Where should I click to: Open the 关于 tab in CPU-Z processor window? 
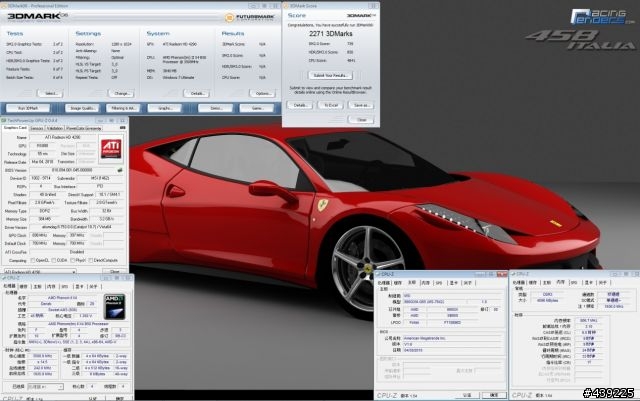(x=93, y=287)
